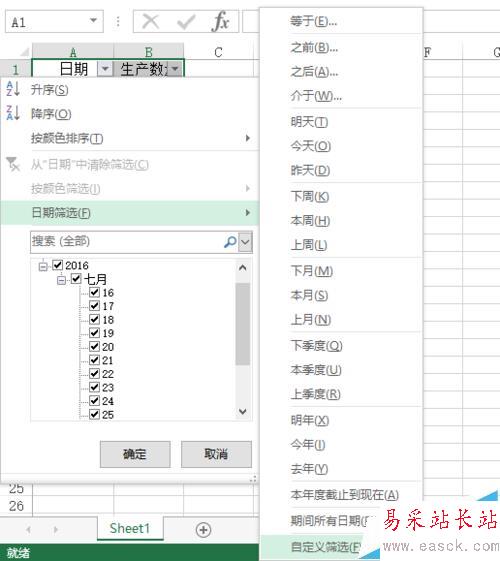Uncheck day 20 checkbox

[x=94, y=346]
